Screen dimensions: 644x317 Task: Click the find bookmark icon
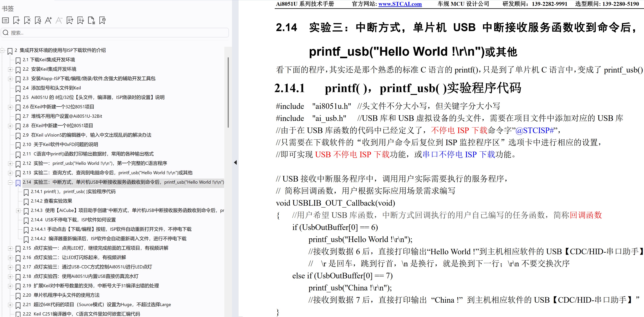[38, 21]
